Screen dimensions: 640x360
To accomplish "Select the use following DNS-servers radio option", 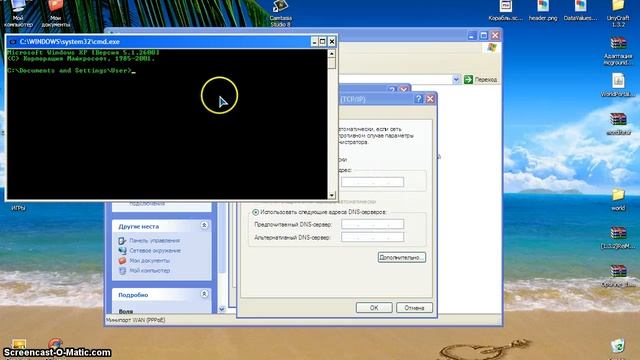I will tap(256, 212).
